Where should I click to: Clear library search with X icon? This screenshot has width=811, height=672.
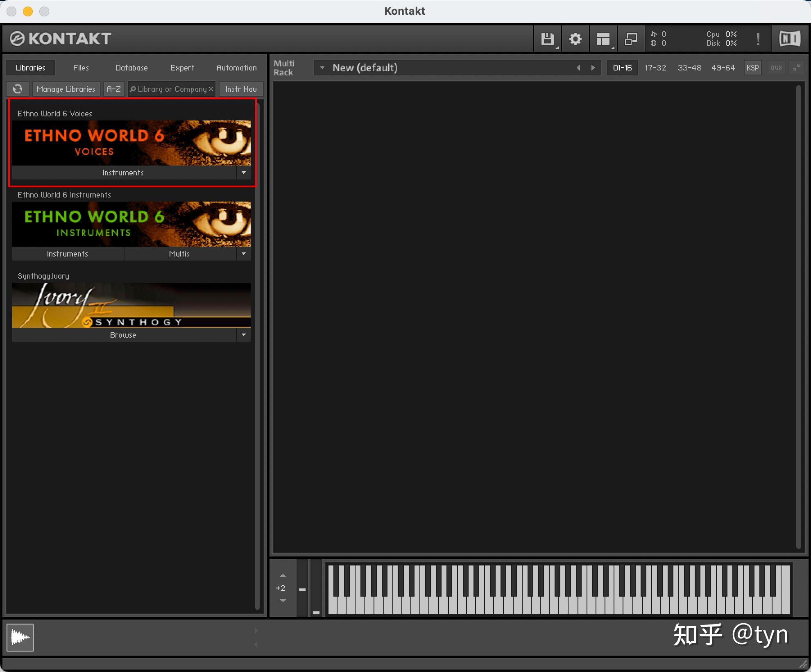[x=211, y=89]
